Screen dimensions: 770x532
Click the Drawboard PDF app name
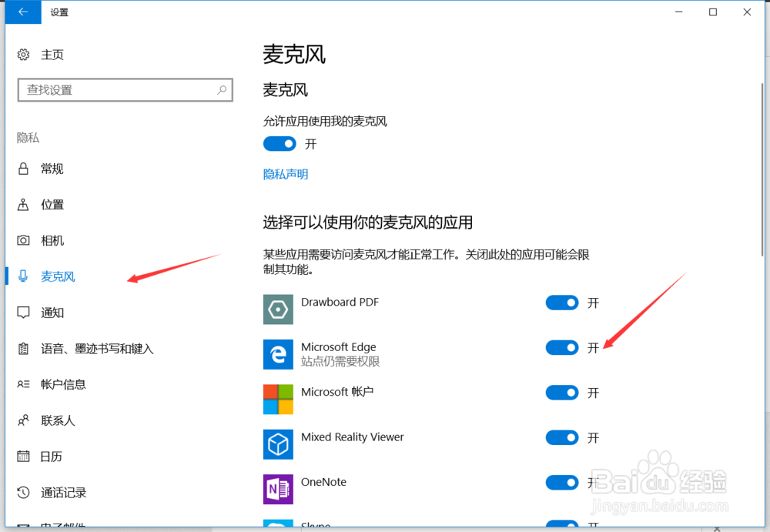340,302
